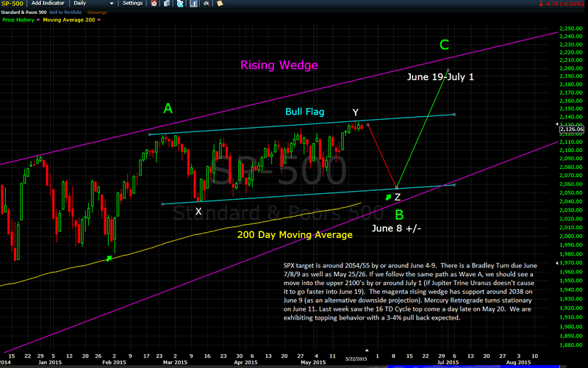Click the Jul 2015 date axis label
Screen dimensions: 588x368
tap(448, 362)
